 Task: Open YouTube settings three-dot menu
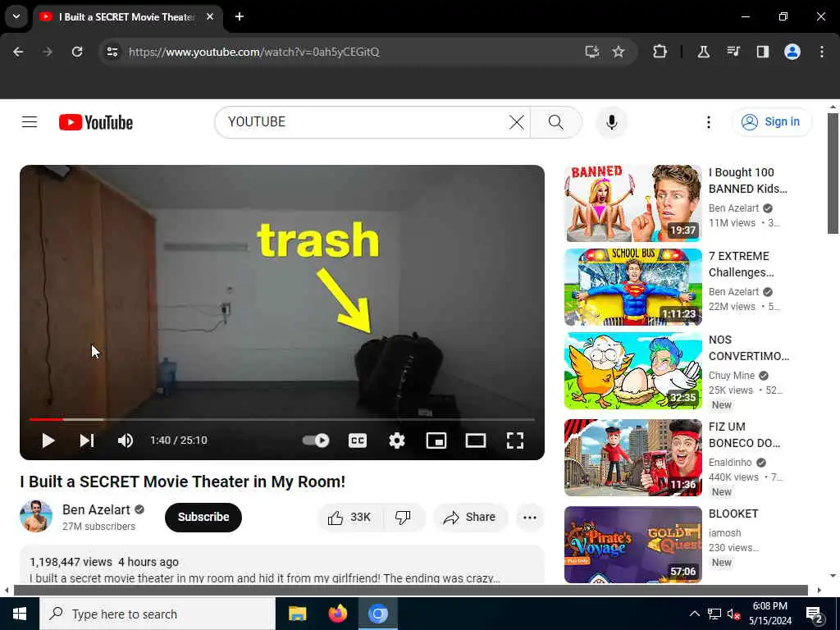point(708,122)
